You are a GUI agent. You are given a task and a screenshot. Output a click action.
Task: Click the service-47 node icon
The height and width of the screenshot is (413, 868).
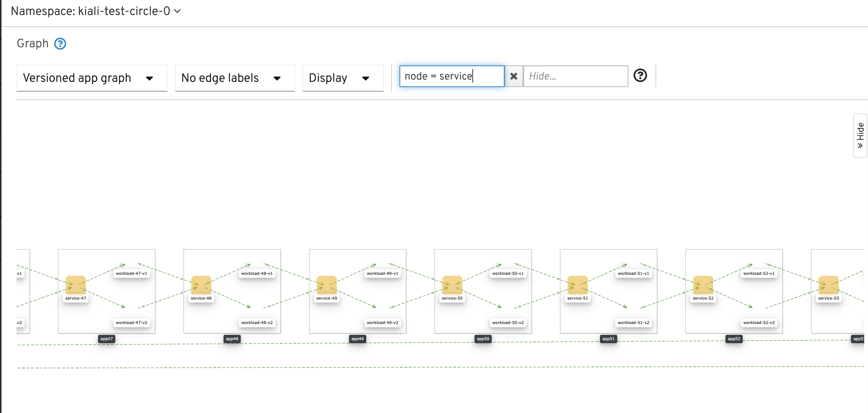pyautogui.click(x=75, y=285)
